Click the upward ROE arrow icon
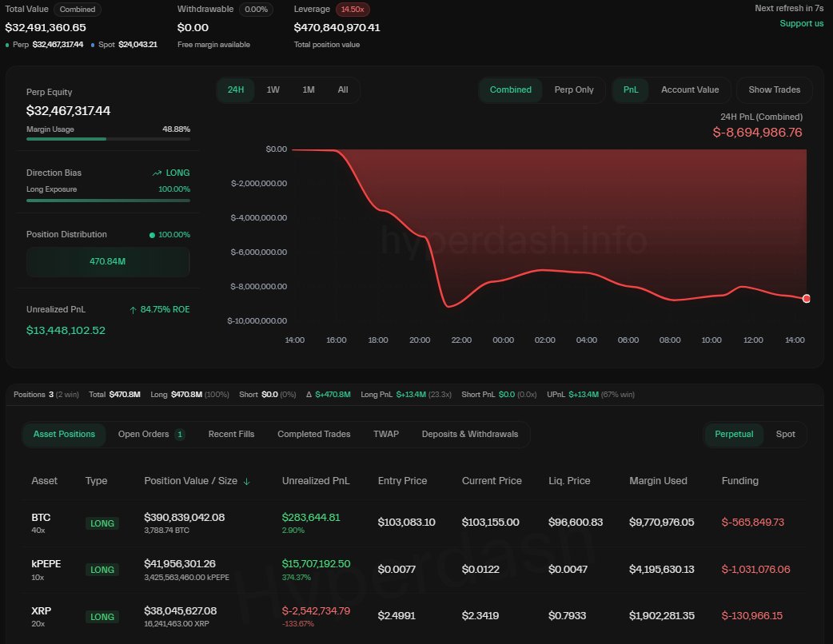This screenshot has width=833, height=644. 134,308
